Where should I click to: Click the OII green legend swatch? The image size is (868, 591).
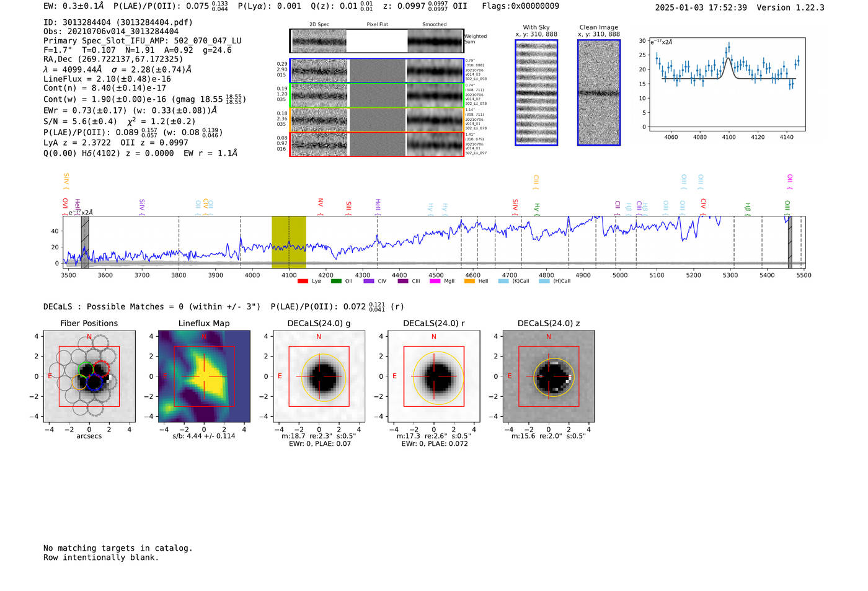(x=336, y=281)
